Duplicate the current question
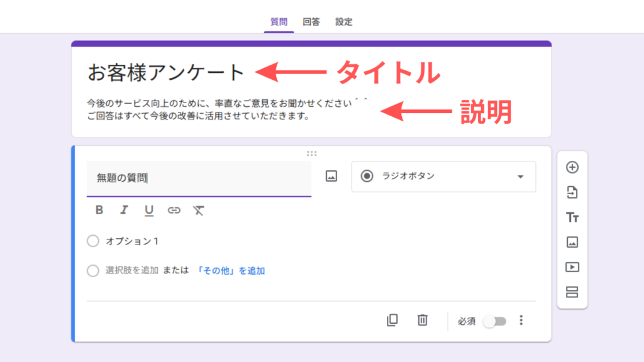Viewport: 644px width, 362px height. 392,321
